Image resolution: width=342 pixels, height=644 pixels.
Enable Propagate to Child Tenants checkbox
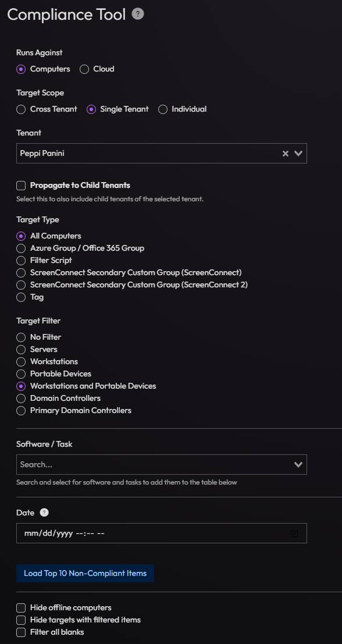pos(21,186)
